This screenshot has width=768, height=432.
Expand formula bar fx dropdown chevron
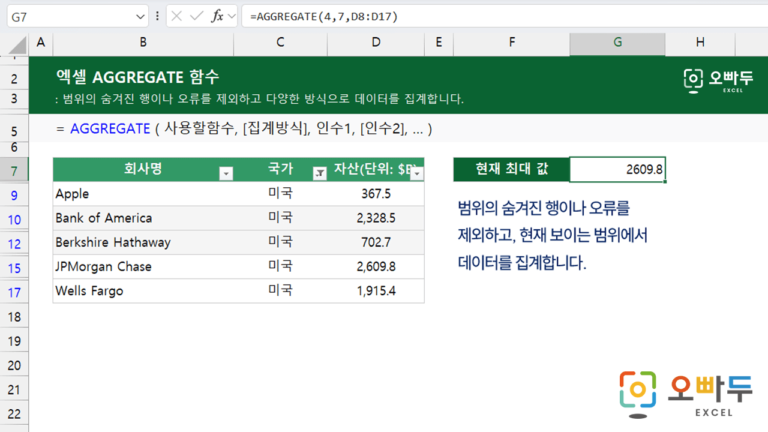[x=232, y=17]
